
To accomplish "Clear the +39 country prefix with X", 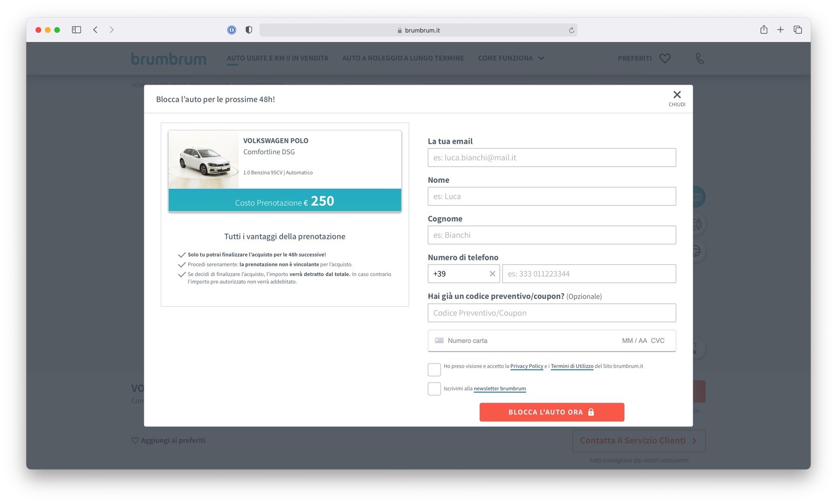I will coord(492,274).
